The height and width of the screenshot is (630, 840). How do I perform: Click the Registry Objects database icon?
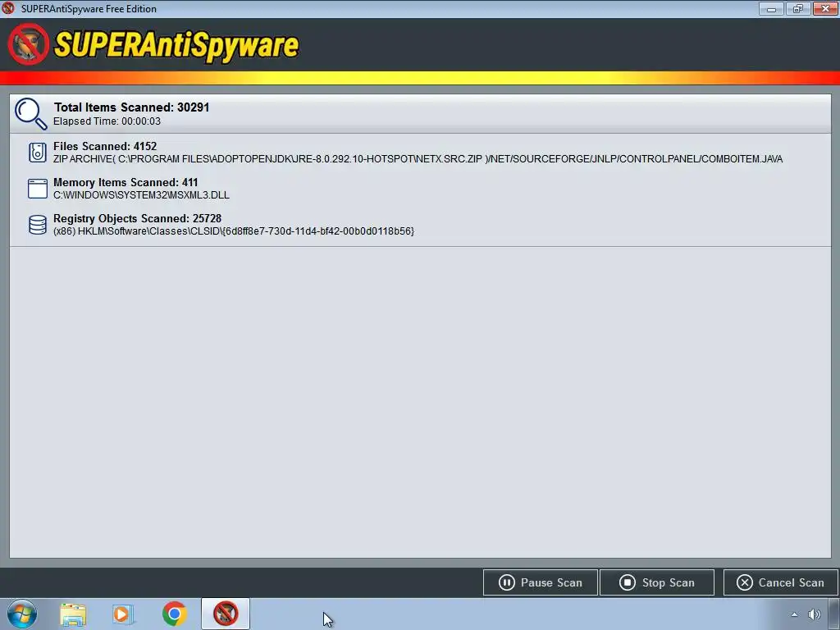(x=38, y=225)
